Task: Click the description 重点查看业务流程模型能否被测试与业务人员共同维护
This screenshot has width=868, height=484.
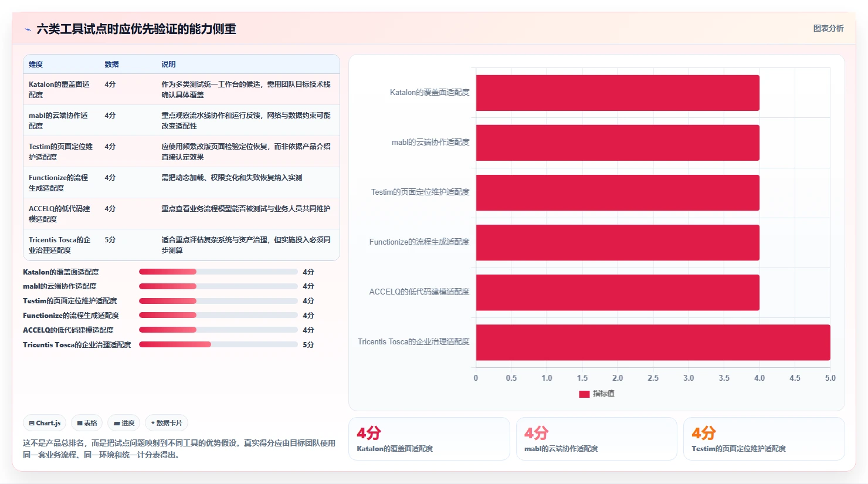Action: (x=246, y=209)
